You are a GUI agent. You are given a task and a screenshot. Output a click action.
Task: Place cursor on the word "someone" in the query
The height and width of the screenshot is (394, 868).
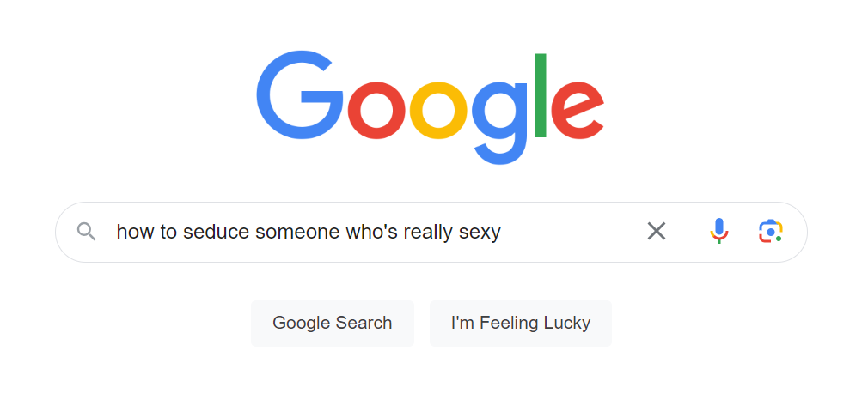coord(298,233)
